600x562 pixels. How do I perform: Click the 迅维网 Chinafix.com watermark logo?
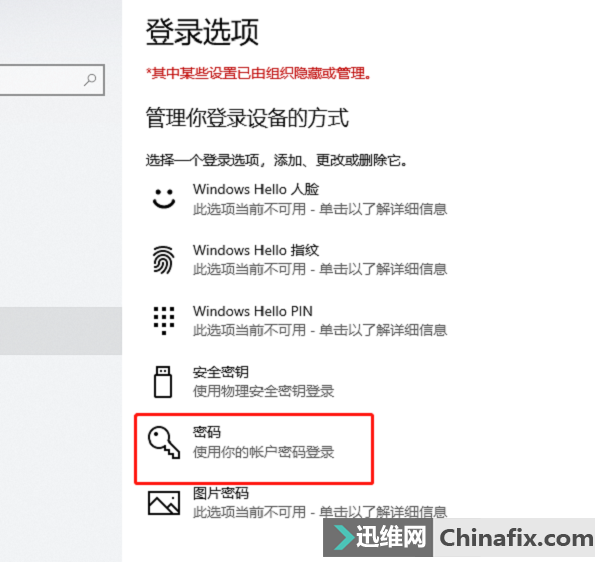tap(459, 538)
